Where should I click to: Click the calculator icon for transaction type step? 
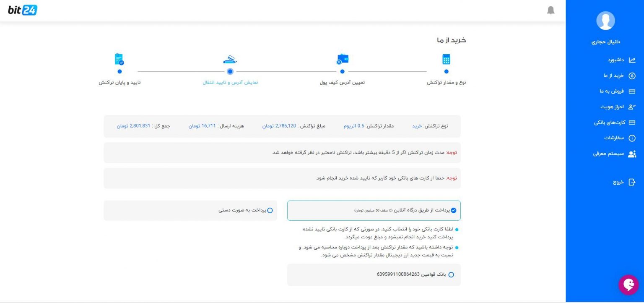tap(446, 59)
